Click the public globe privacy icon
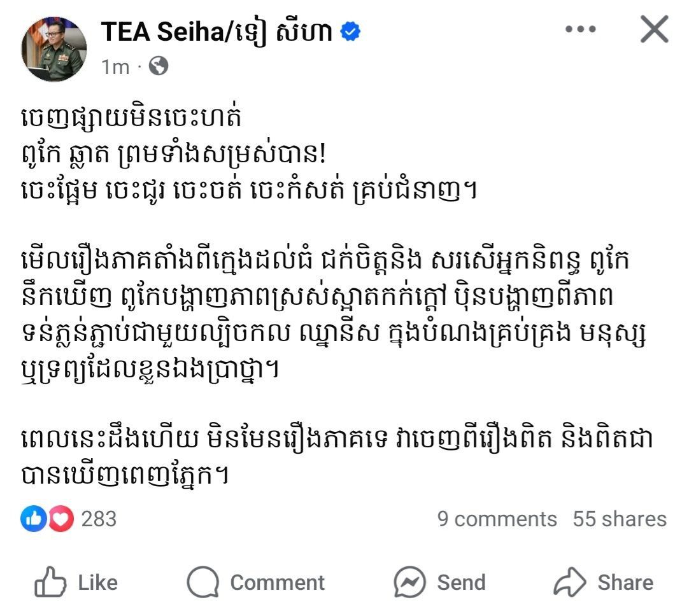675x616 pixels. pyautogui.click(x=159, y=66)
